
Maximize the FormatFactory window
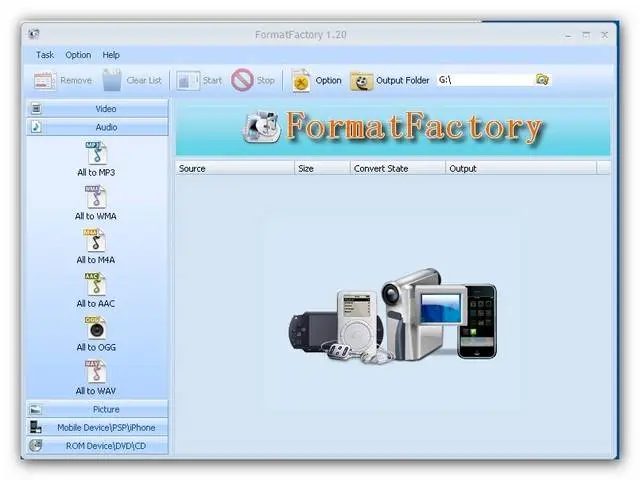[586, 35]
